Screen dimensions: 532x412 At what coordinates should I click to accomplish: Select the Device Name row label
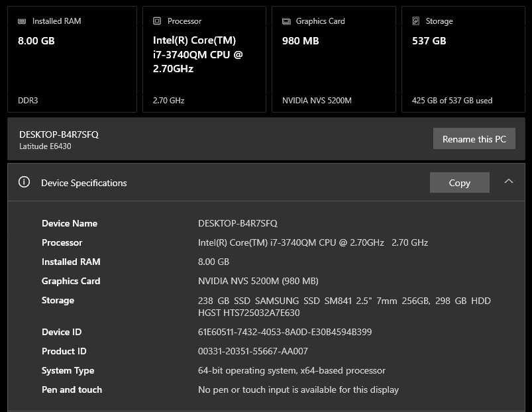70,223
